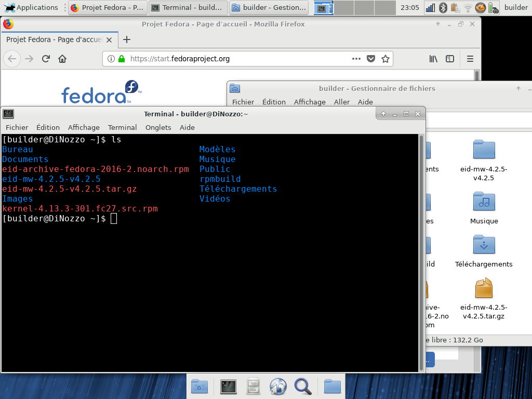
Task: Click eid-archive-fedora-2016-2.noarch.rpm in terminal output
Action: 96,169
